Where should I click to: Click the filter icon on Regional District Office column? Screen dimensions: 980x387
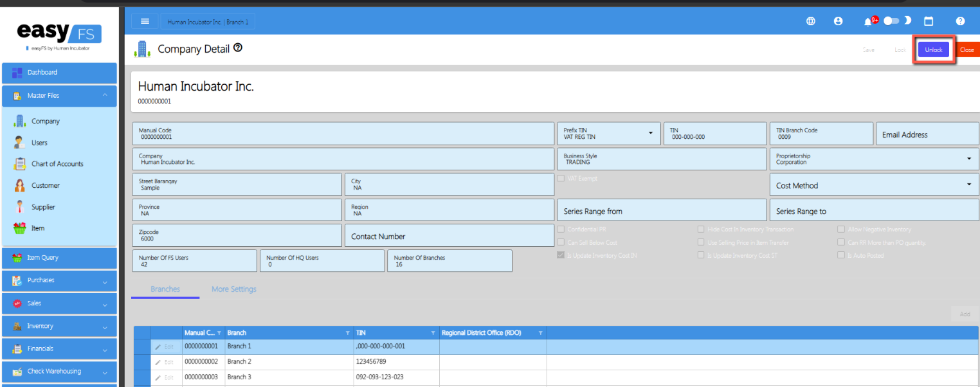point(540,333)
